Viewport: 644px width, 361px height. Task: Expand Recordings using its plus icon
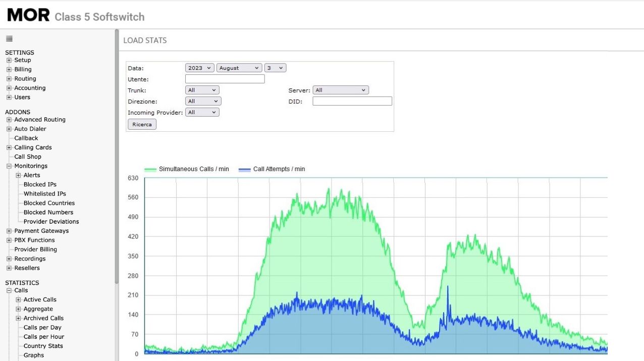coord(8,259)
